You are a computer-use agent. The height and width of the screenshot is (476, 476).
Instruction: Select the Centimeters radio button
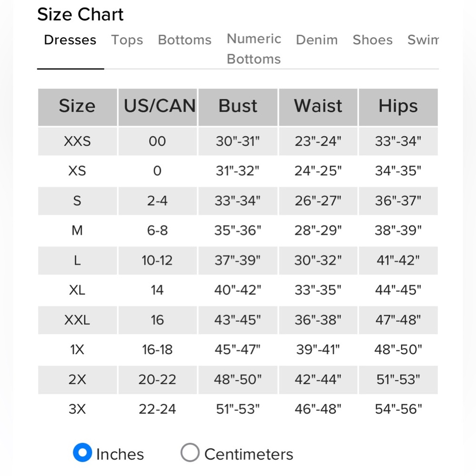[190, 452]
